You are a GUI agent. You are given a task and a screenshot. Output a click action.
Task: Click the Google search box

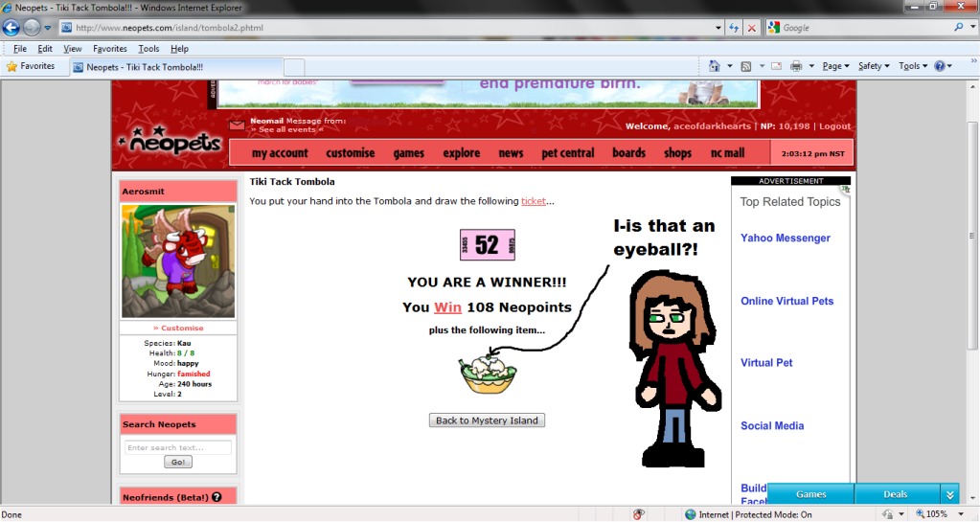click(866, 28)
